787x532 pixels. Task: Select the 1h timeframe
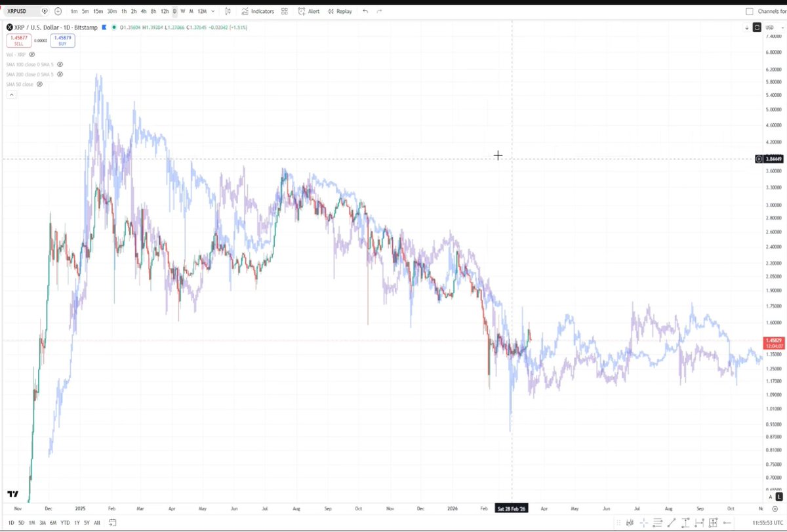124,11
